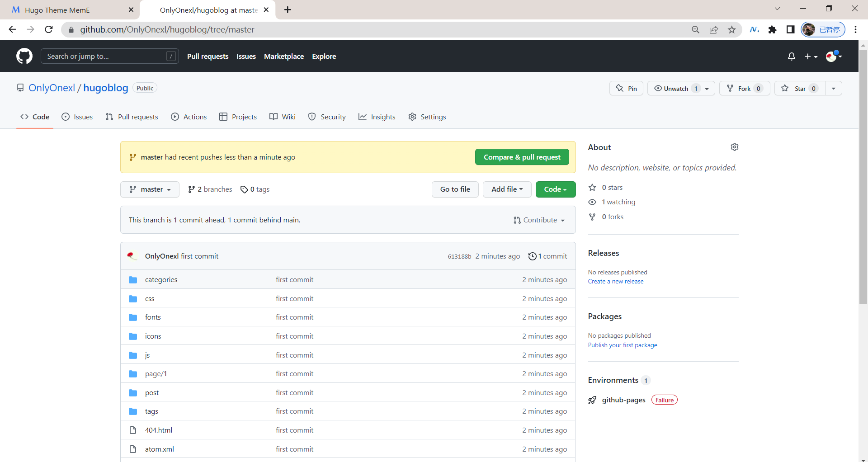Open the notifications bell
The height and width of the screenshot is (462, 868).
tap(791, 57)
